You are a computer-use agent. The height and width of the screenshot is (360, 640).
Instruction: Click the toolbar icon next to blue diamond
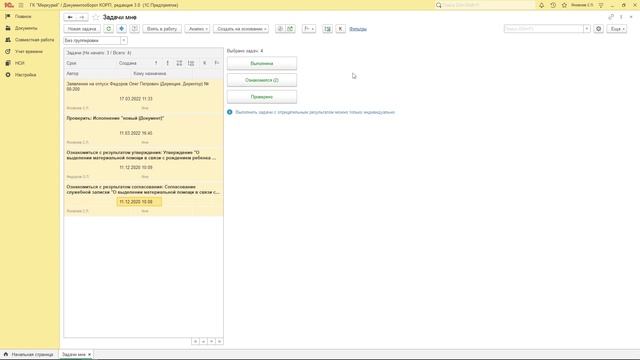(134, 29)
